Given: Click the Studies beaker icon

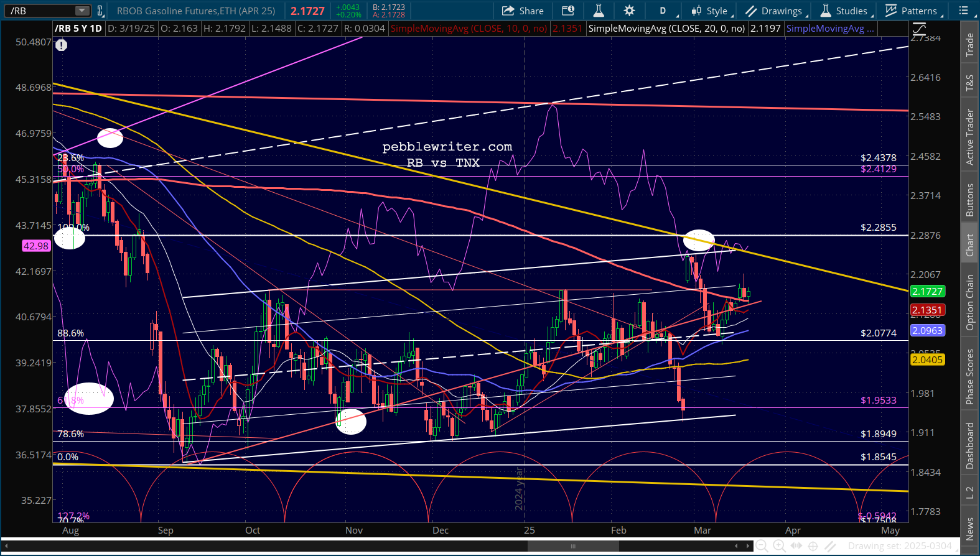Looking at the screenshot, I should click(826, 11).
